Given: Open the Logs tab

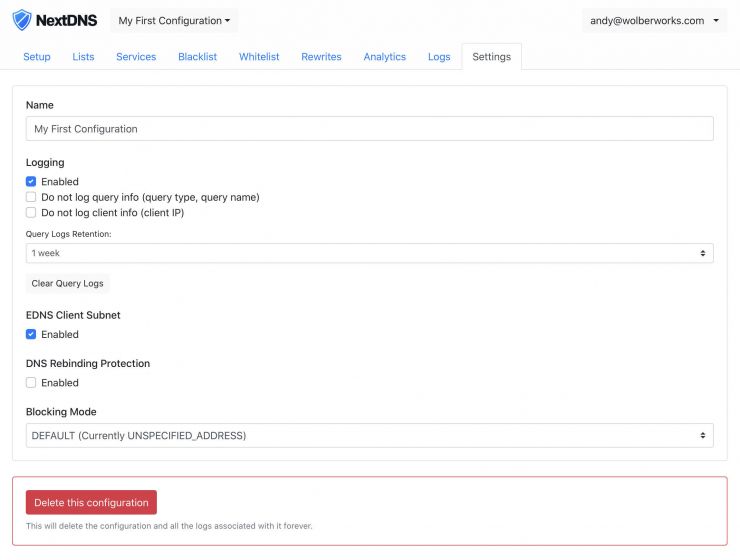Looking at the screenshot, I should [x=439, y=57].
